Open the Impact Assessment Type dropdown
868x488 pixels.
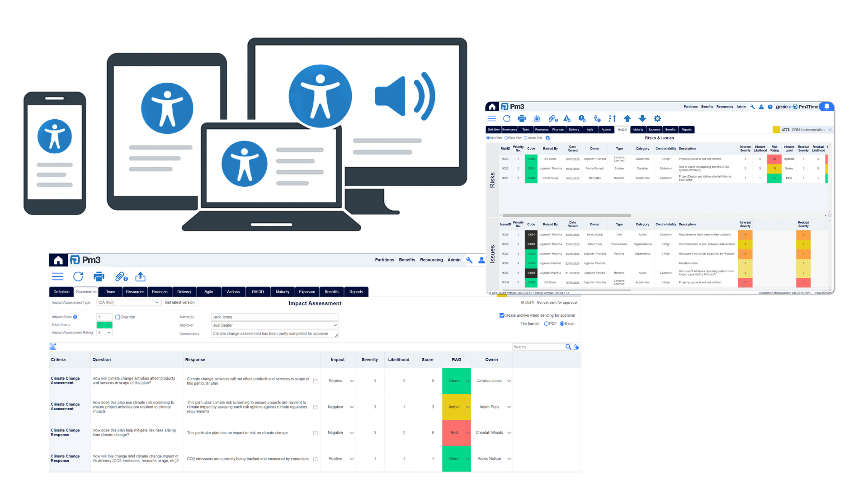[128, 303]
